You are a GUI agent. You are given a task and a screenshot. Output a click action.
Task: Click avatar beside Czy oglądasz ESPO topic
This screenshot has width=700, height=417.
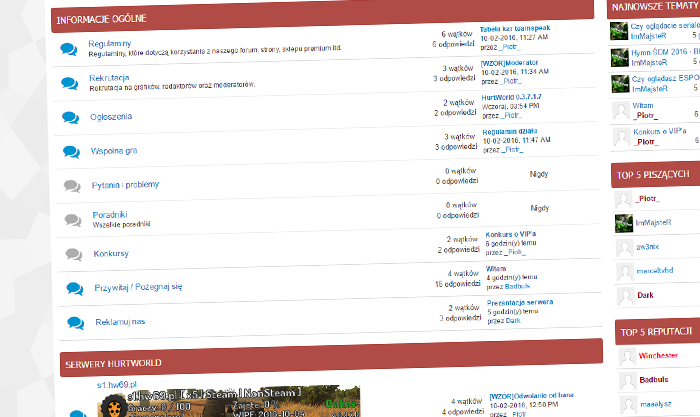[620, 84]
